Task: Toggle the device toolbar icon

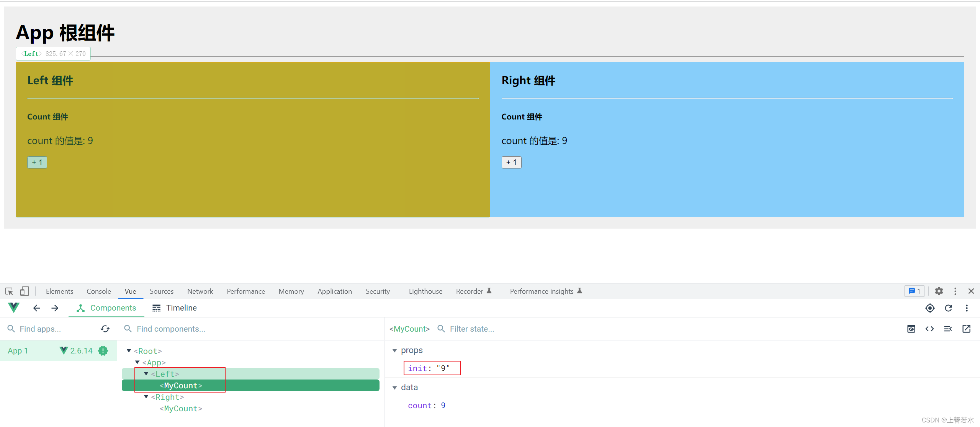Action: click(x=25, y=291)
